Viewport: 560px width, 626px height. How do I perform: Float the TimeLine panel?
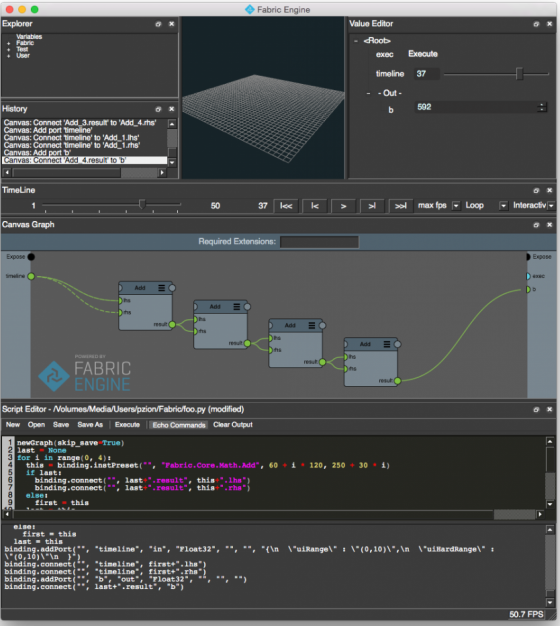click(x=536, y=190)
